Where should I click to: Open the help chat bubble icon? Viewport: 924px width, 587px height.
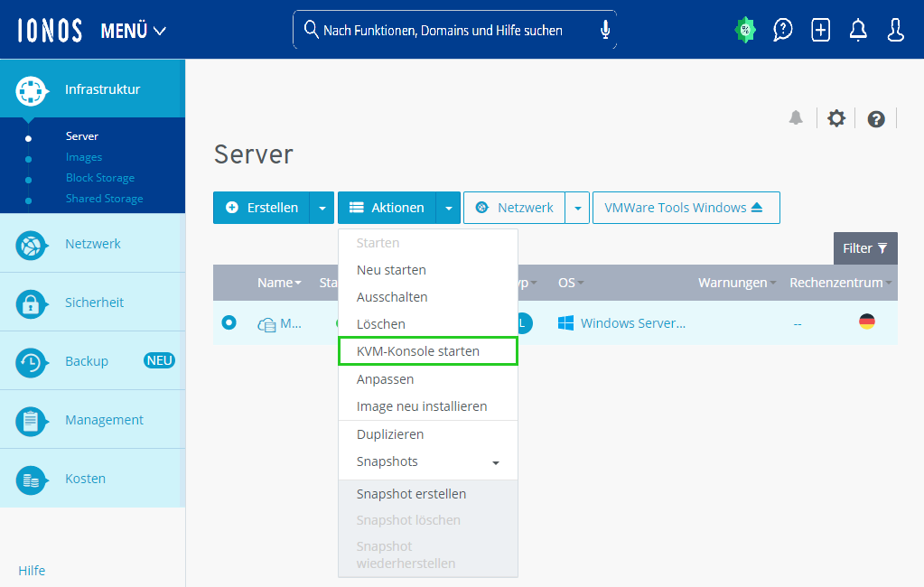tap(782, 30)
